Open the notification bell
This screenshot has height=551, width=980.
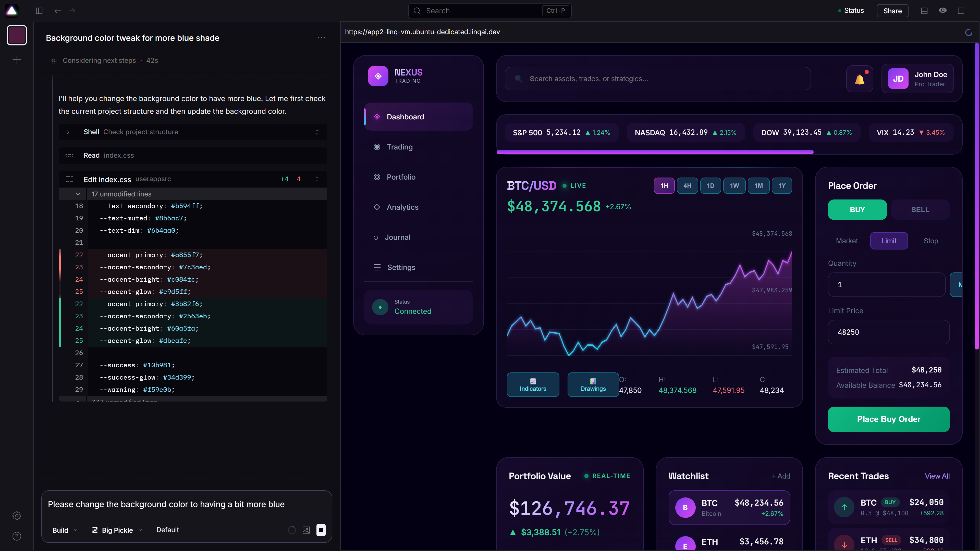coord(859,78)
